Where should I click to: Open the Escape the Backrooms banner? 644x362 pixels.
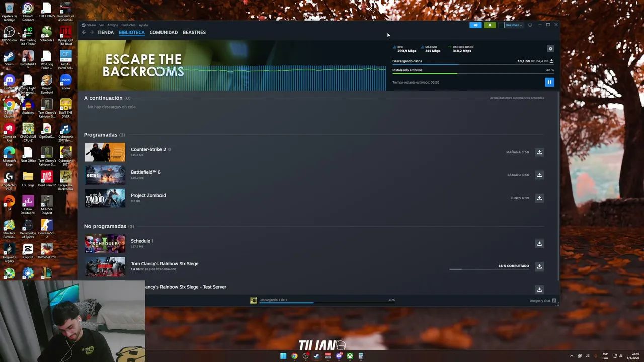coord(232,65)
